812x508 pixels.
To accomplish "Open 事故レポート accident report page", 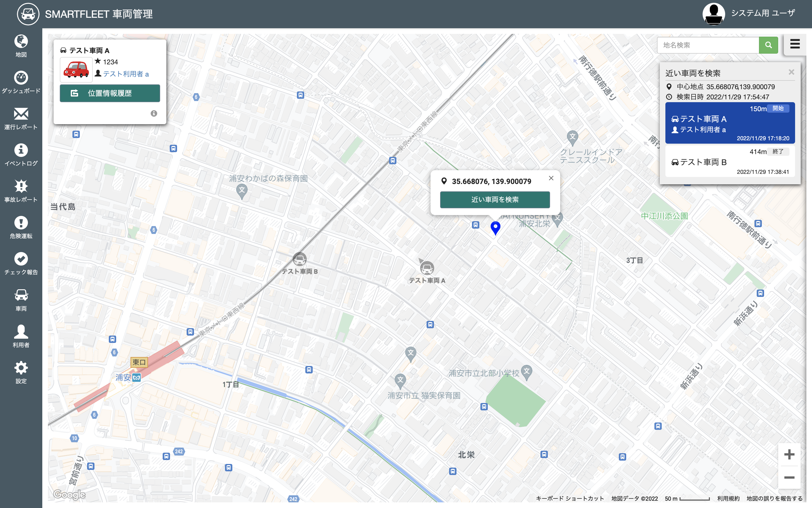I will click(x=21, y=192).
